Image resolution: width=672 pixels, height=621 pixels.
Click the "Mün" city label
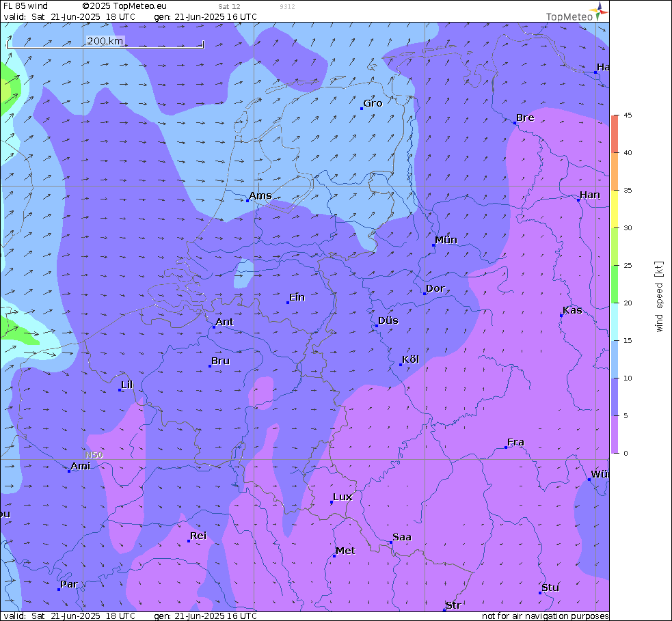(446, 240)
